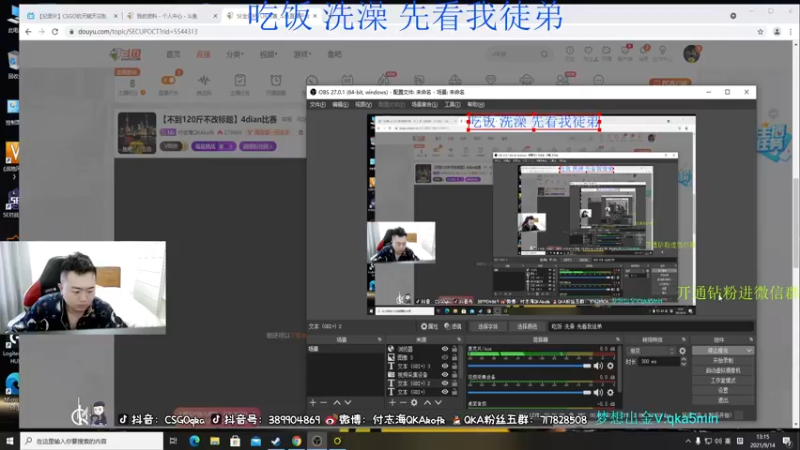Click the 选择字体 button

[x=488, y=327]
